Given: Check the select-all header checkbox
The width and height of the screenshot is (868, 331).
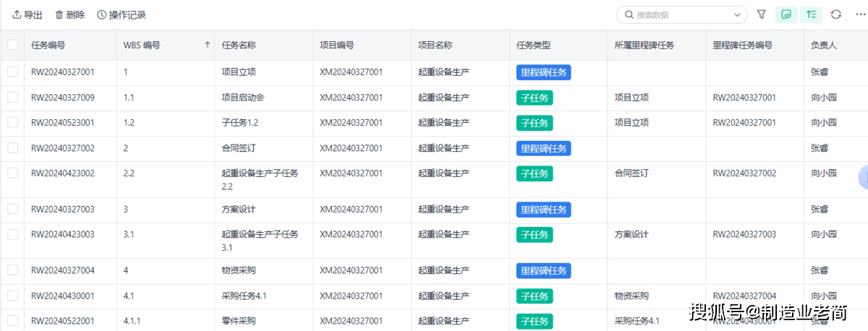Looking at the screenshot, I should 13,45.
